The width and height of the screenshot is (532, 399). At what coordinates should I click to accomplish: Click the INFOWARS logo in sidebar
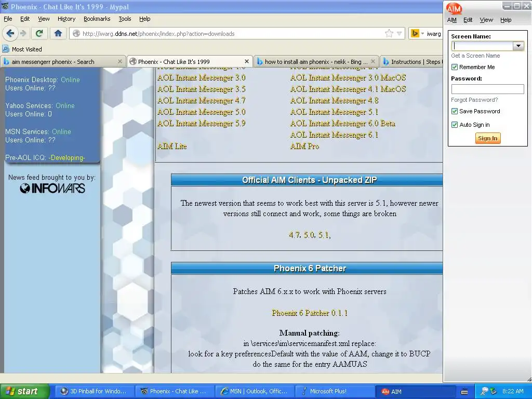pos(52,188)
